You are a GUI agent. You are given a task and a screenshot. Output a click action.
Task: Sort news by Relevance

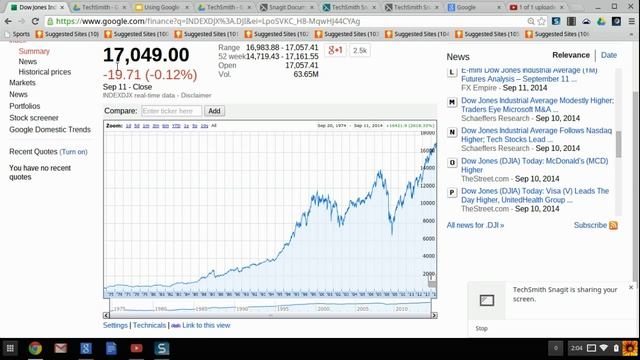pyautogui.click(x=571, y=55)
